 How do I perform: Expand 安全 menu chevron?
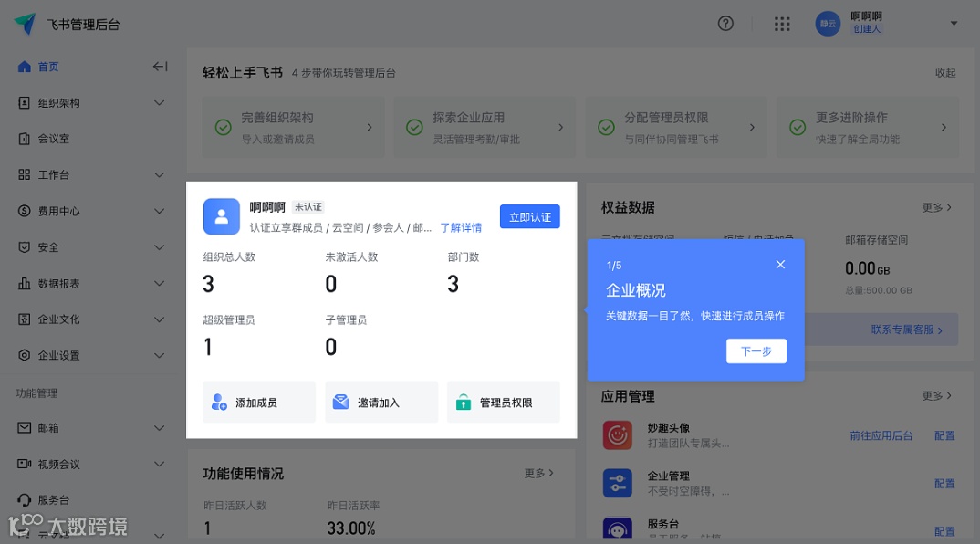click(x=160, y=247)
